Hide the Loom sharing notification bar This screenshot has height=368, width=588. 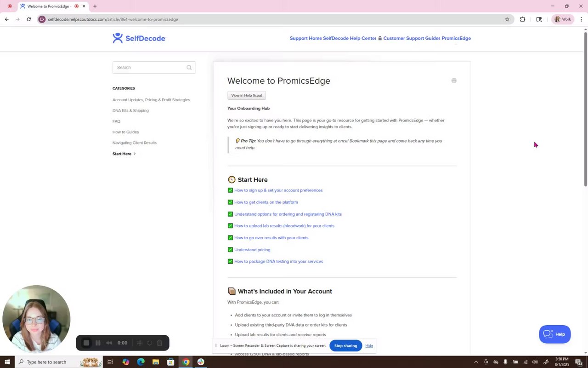click(369, 345)
